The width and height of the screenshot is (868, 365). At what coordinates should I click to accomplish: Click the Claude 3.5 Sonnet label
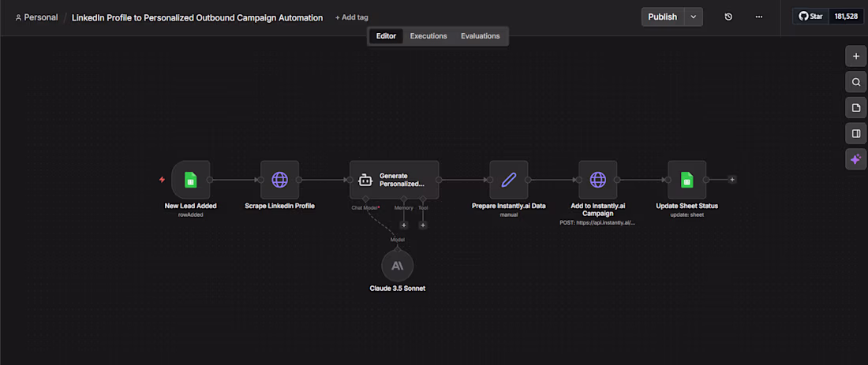click(x=398, y=288)
